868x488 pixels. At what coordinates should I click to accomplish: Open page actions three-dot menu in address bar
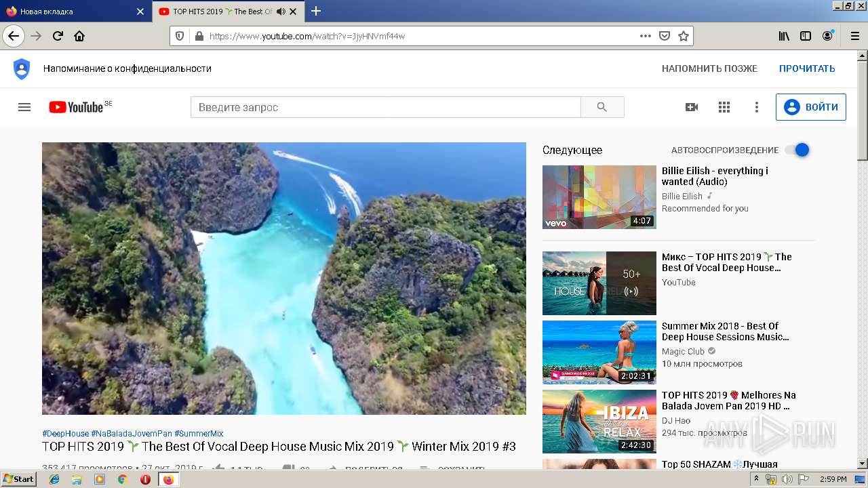[x=646, y=36]
